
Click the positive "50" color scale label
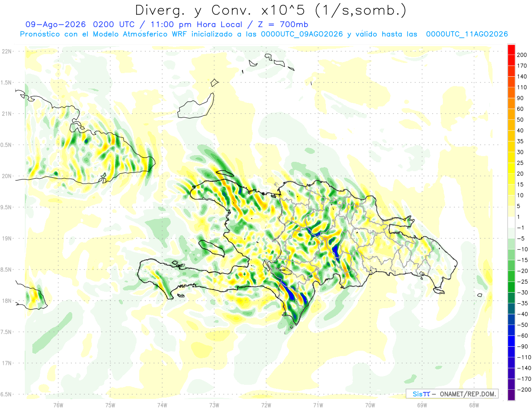click(520, 120)
